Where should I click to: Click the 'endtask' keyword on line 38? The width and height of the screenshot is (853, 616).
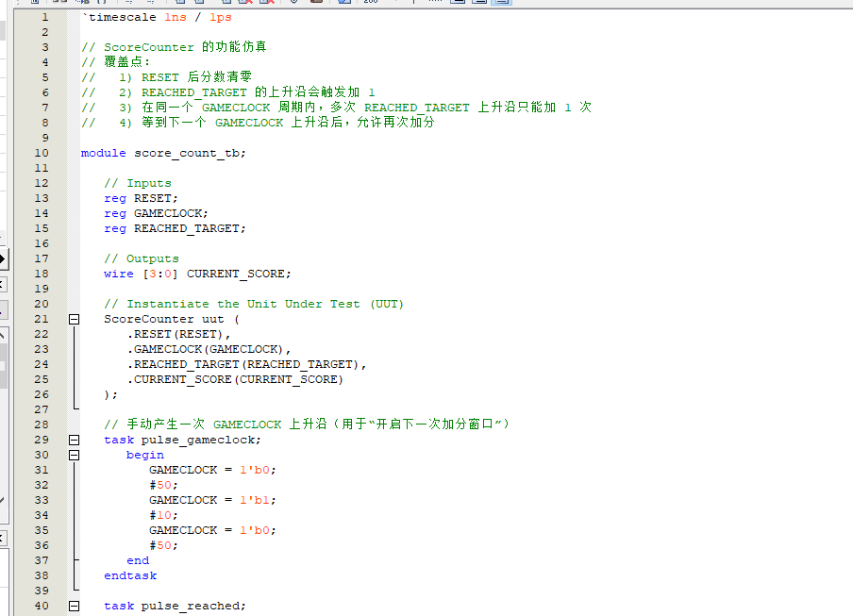(x=130, y=575)
